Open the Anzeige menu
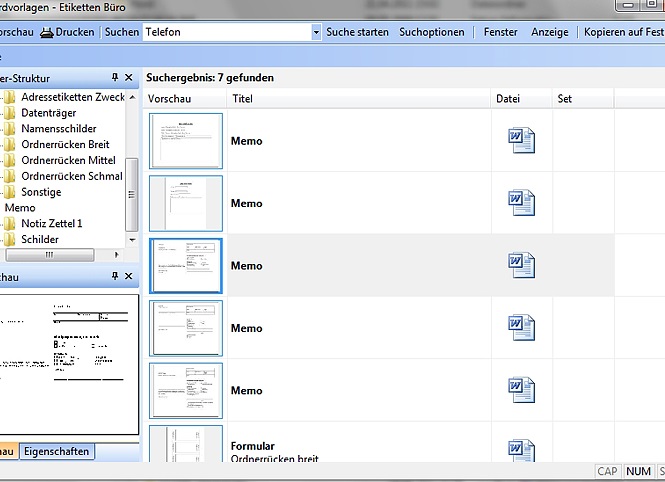Image resolution: width=665 pixels, height=482 pixels. [x=549, y=32]
